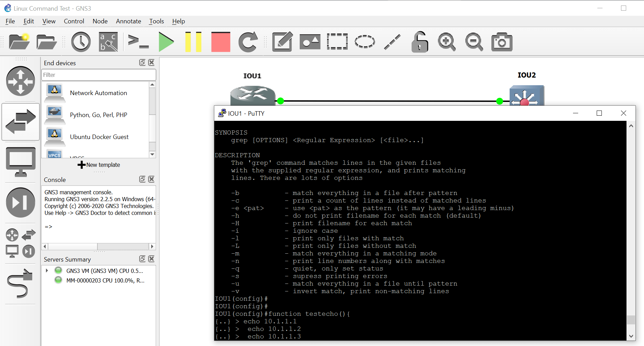The width and height of the screenshot is (644, 346).
Task: Click the PuTTY scroll-down arrow
Action: (x=631, y=336)
